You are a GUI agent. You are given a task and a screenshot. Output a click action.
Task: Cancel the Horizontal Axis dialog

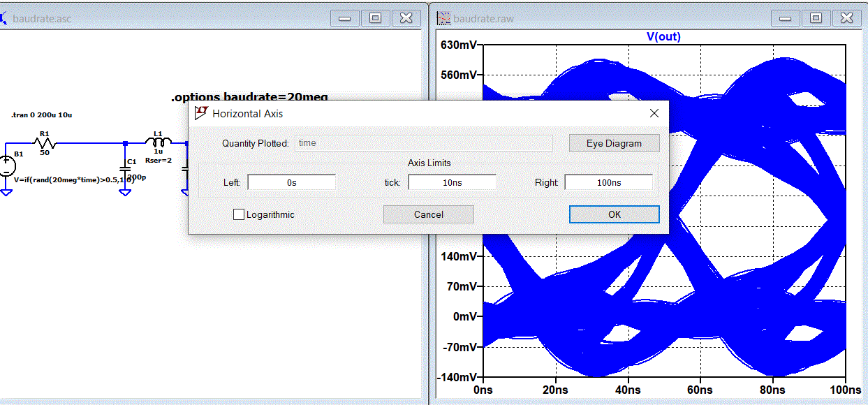429,214
